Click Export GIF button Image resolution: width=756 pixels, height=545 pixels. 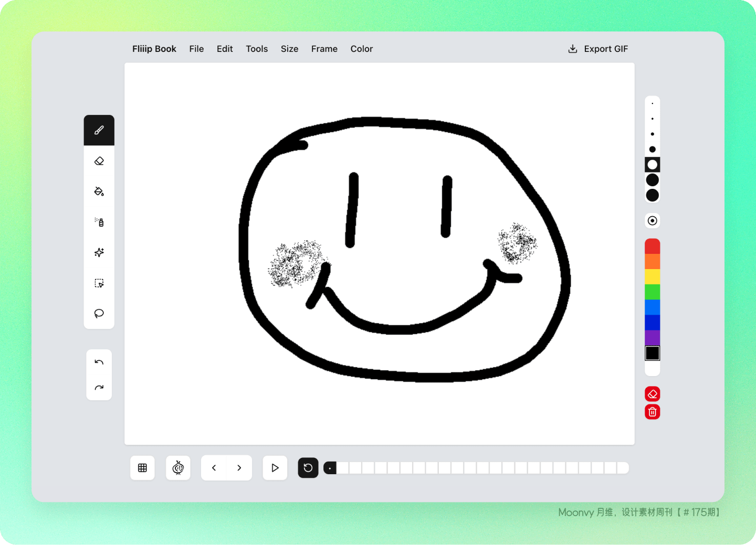(598, 49)
